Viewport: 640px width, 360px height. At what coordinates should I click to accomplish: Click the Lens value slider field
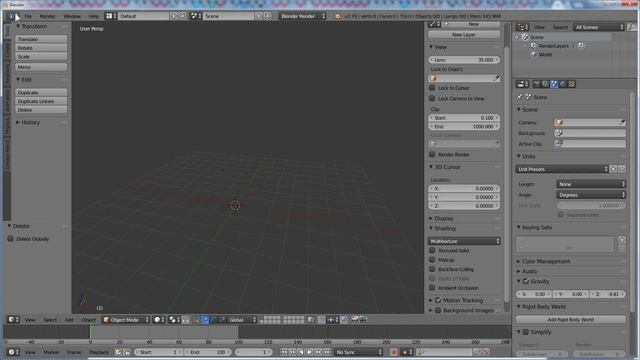pyautogui.click(x=464, y=60)
